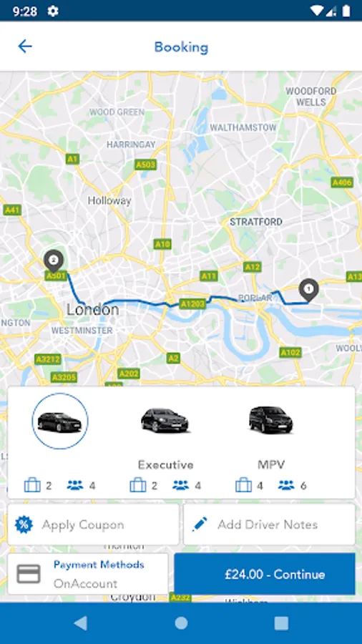Tap Android back navigation triangle
The height and width of the screenshot is (644, 362).
pos(80,623)
